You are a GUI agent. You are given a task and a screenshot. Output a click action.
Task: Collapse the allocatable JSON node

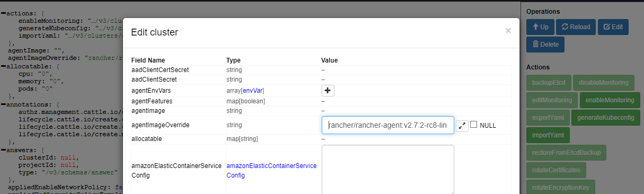click(4, 67)
